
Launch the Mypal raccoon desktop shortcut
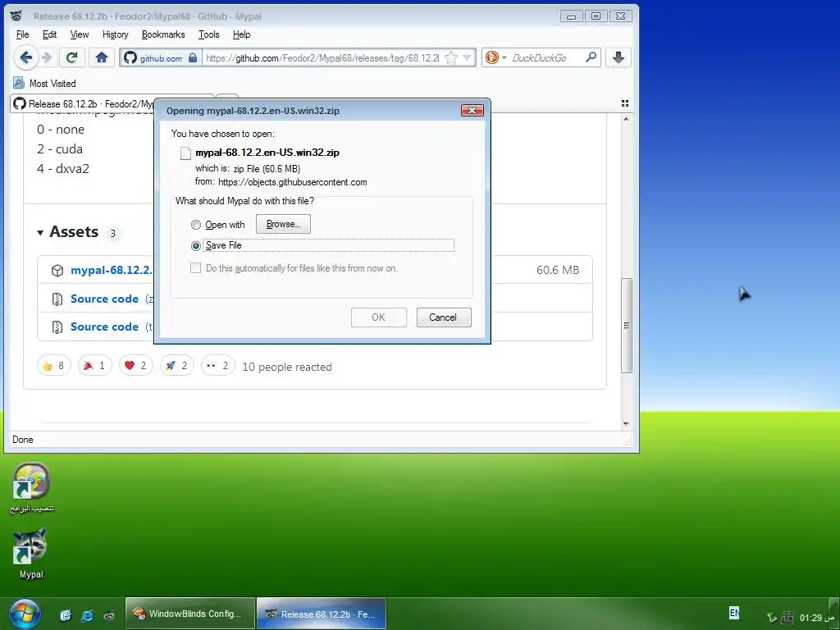30,554
